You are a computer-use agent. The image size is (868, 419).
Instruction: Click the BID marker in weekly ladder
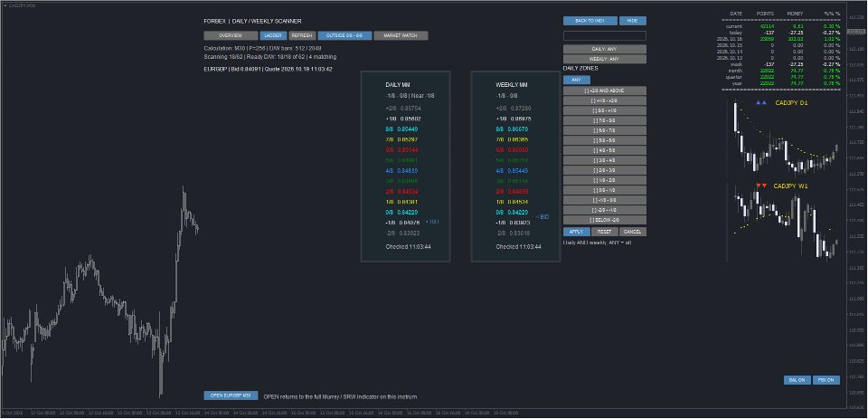point(542,217)
